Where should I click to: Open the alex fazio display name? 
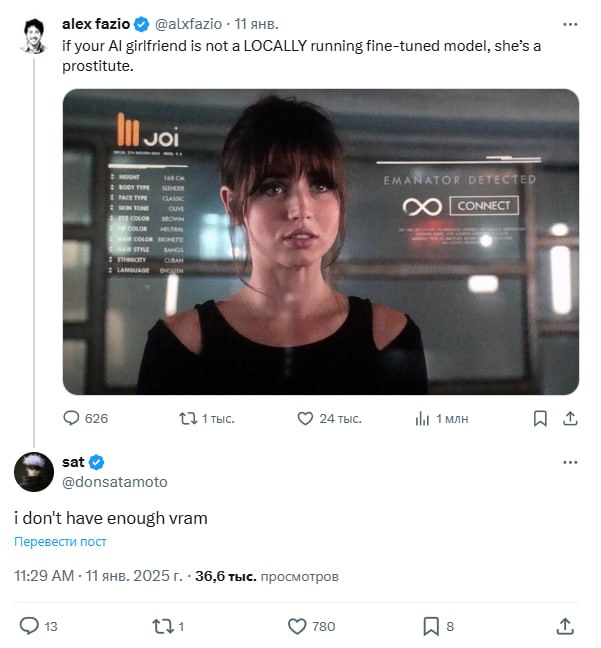96,23
